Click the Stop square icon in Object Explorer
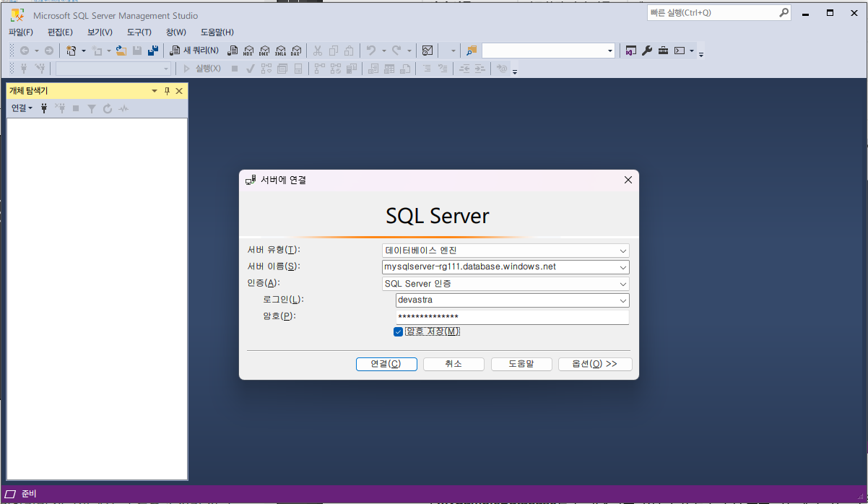868x504 pixels. (x=76, y=108)
